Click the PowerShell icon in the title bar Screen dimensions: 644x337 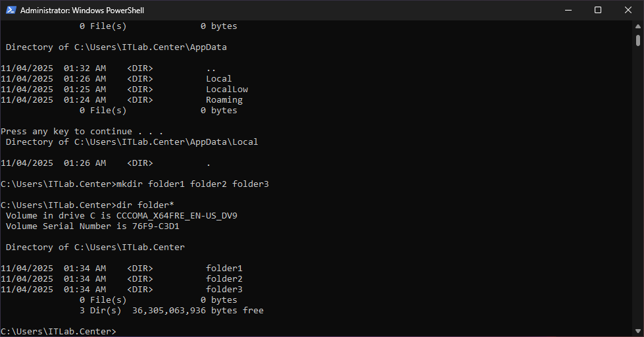(10, 10)
